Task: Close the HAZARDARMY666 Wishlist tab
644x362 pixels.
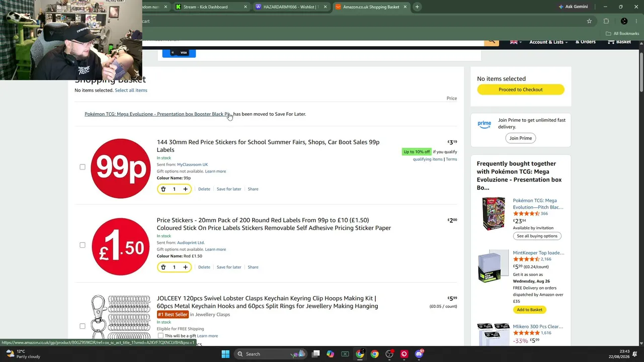Action: tap(326, 7)
